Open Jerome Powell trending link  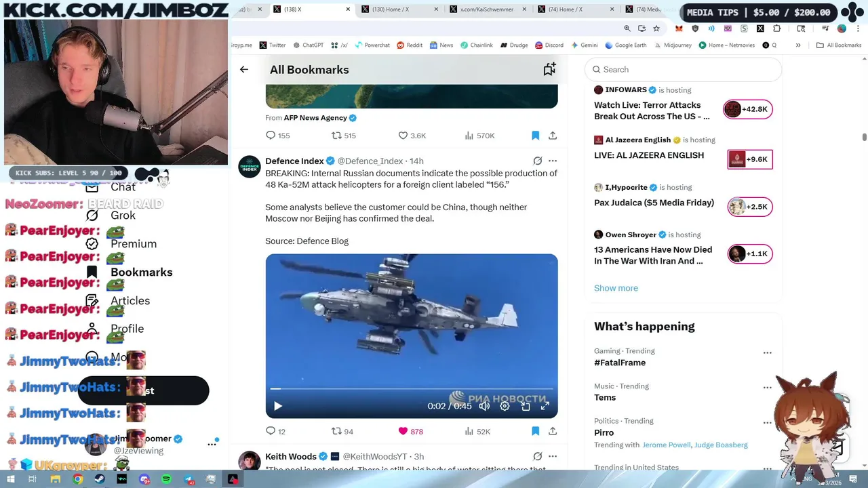pyautogui.click(x=666, y=445)
